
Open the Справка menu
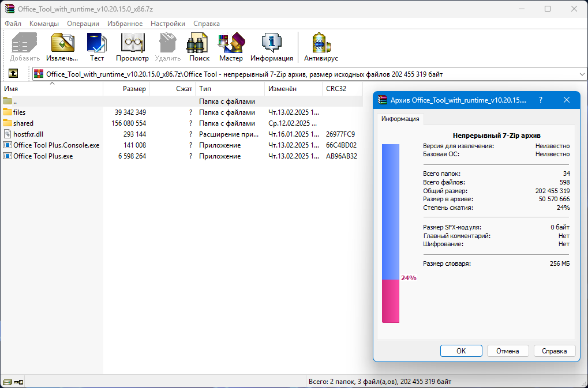click(207, 24)
